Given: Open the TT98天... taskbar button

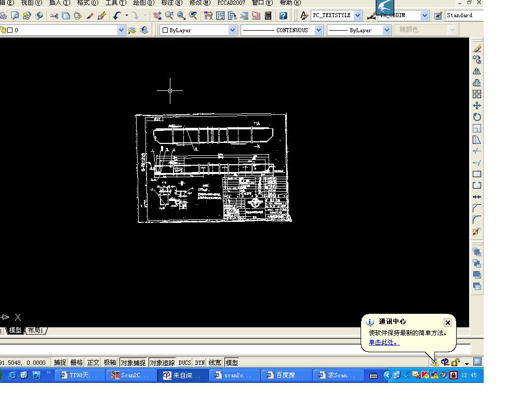Looking at the screenshot, I should pos(78,375).
